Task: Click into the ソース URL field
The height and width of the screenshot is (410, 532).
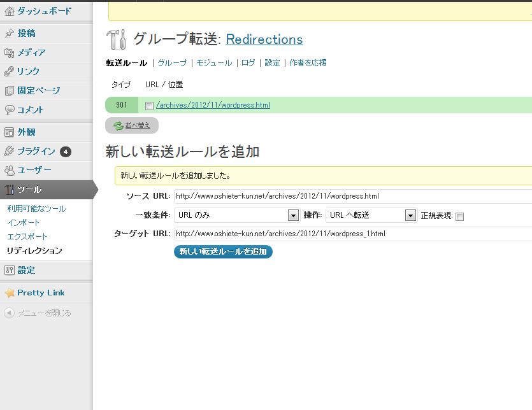Action: click(353, 196)
